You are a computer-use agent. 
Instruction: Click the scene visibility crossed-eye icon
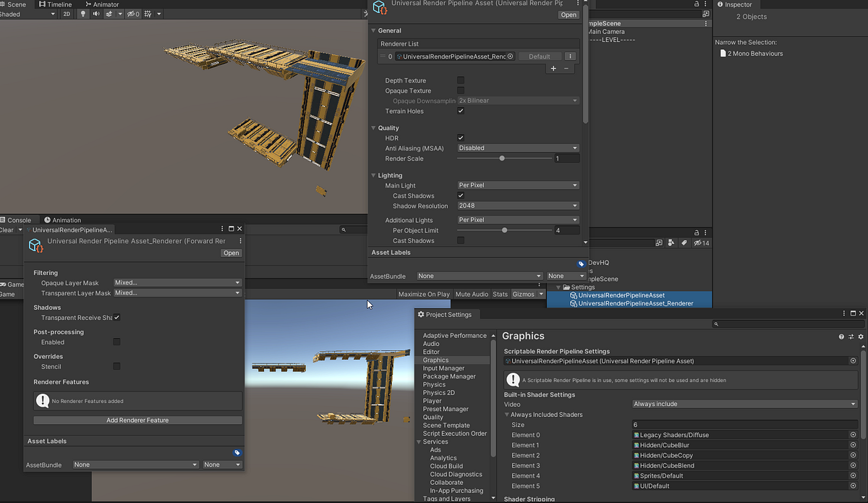131,14
